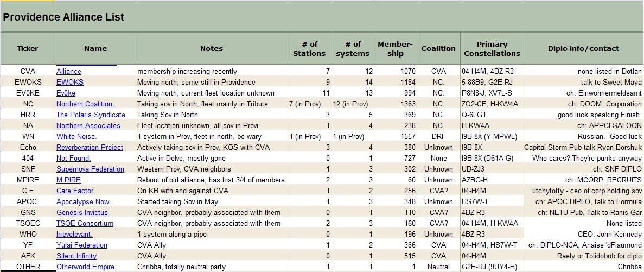This screenshot has height=272, width=644.
Task: Follow the Not Found. link
Action: (x=74, y=158)
